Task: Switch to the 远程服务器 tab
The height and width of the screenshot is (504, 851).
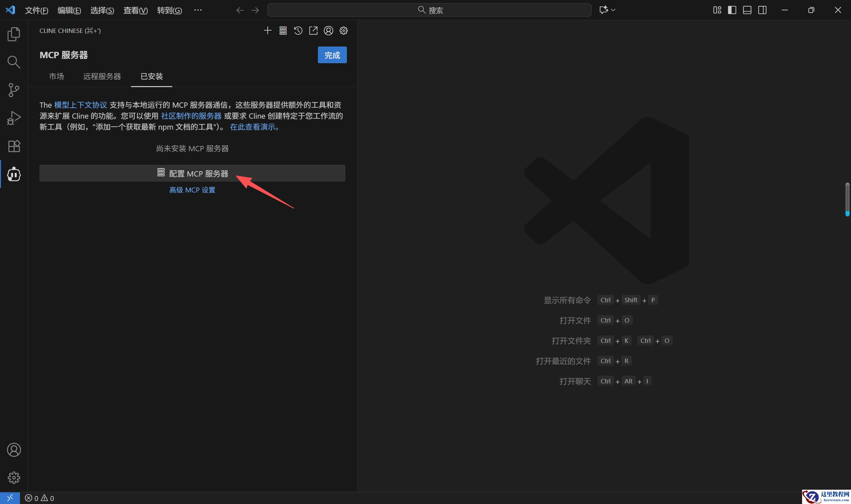Action: 102,76
